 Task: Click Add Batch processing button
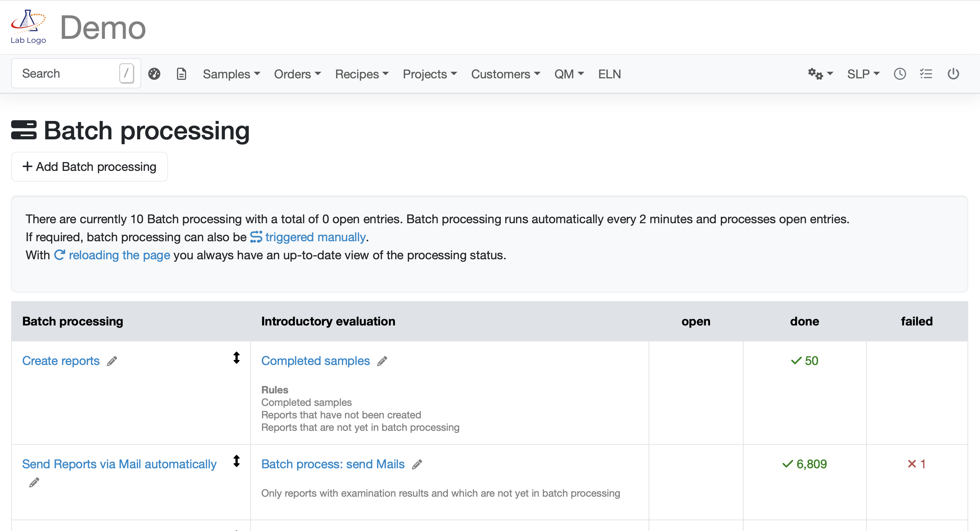90,167
